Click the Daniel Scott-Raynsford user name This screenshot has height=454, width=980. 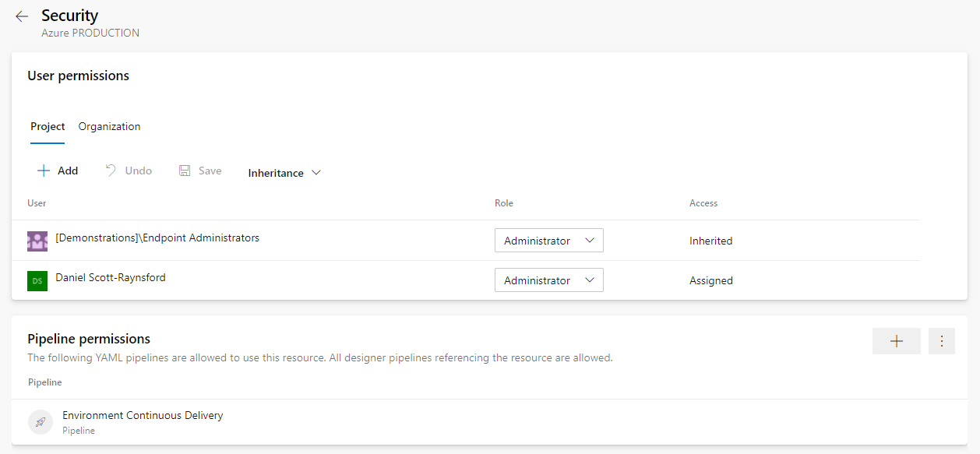111,277
